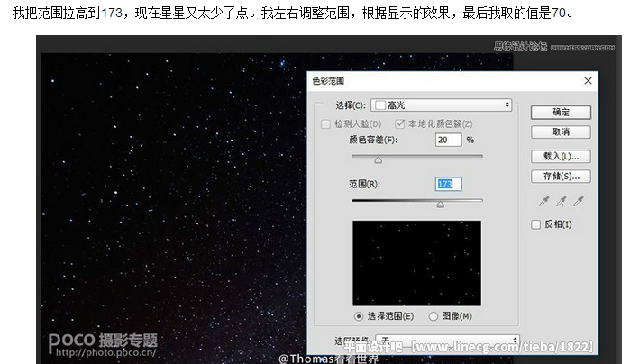Open the 选择 dropdown showing 高光
This screenshot has height=364, width=630.
tap(441, 105)
